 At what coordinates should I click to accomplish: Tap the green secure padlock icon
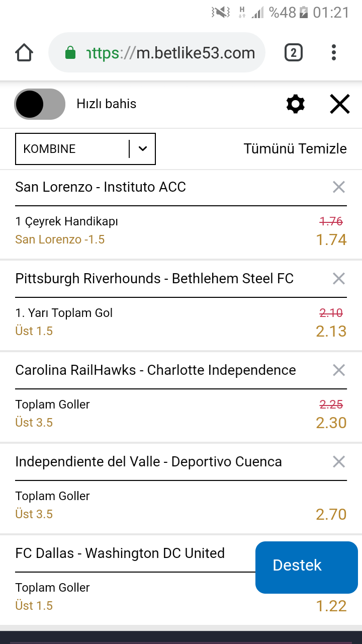(x=70, y=53)
